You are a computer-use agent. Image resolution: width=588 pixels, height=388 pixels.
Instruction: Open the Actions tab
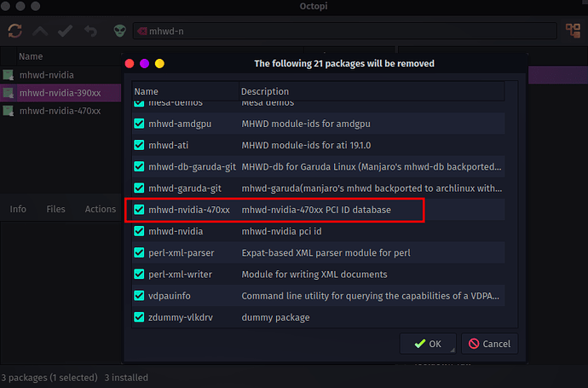pos(100,209)
